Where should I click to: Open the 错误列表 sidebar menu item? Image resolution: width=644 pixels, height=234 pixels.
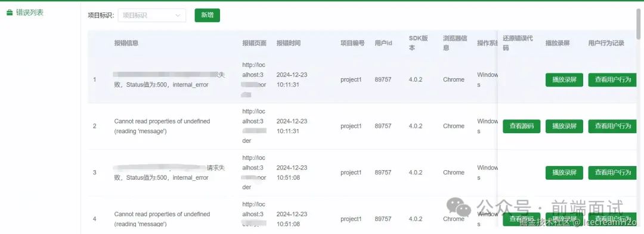click(24, 13)
